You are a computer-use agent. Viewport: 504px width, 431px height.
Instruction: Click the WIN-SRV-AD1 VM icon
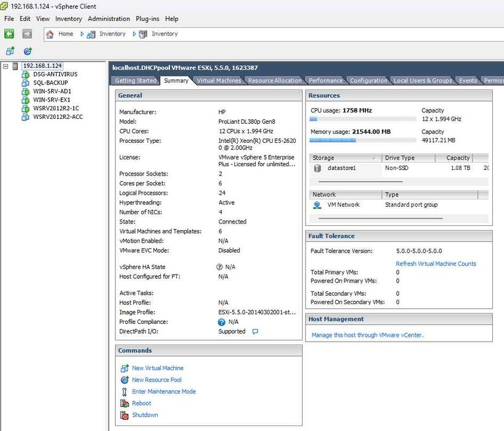(x=25, y=92)
